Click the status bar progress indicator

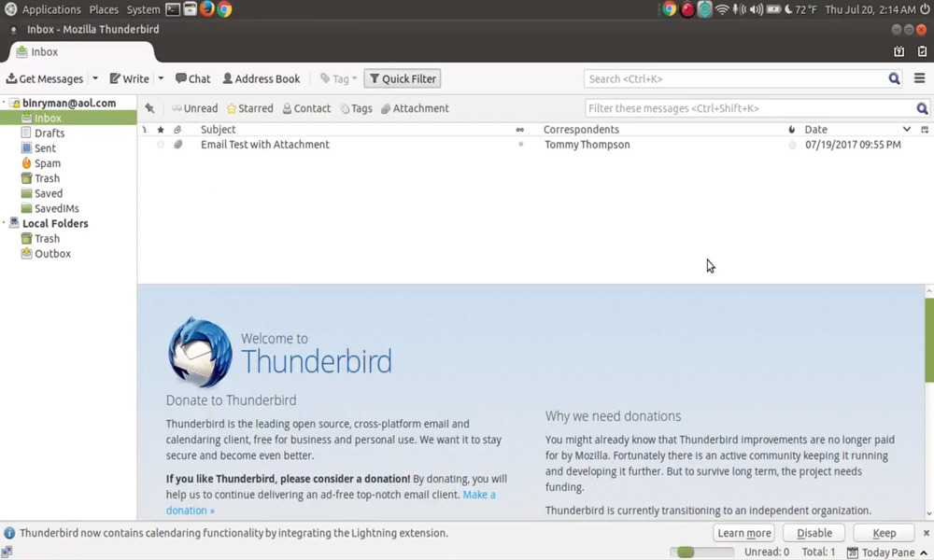701,553
